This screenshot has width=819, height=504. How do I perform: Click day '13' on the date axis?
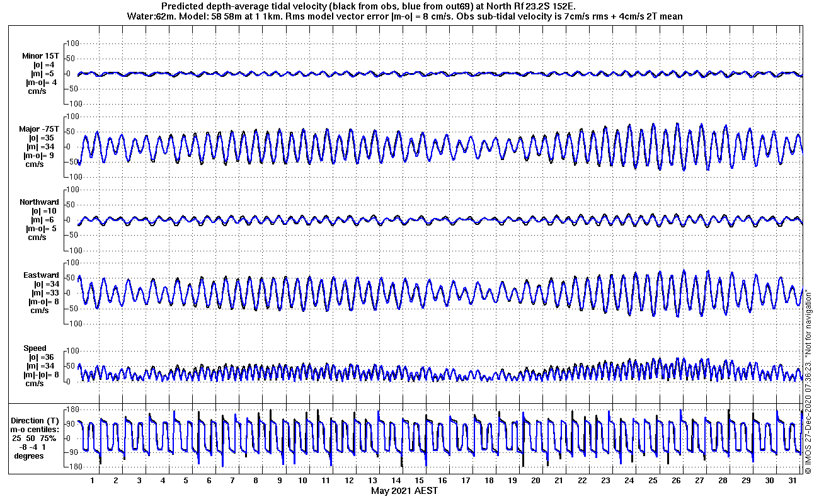pyautogui.click(x=372, y=481)
